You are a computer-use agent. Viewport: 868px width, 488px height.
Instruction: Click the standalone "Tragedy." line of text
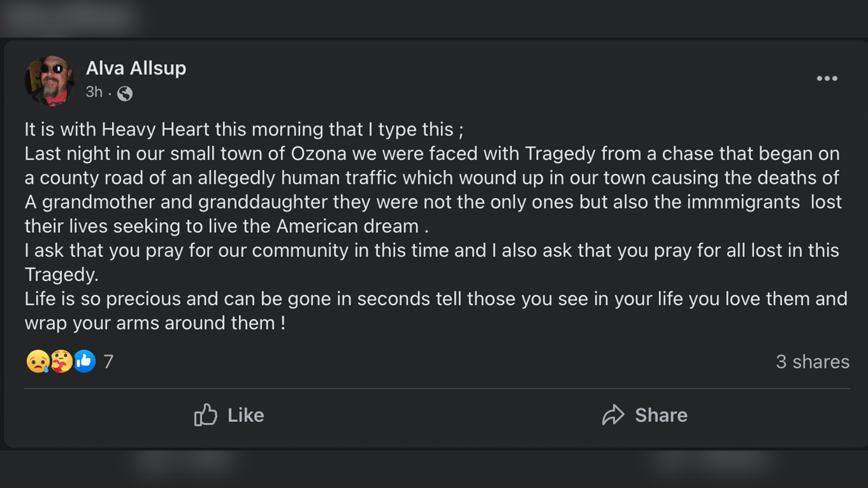[61, 275]
